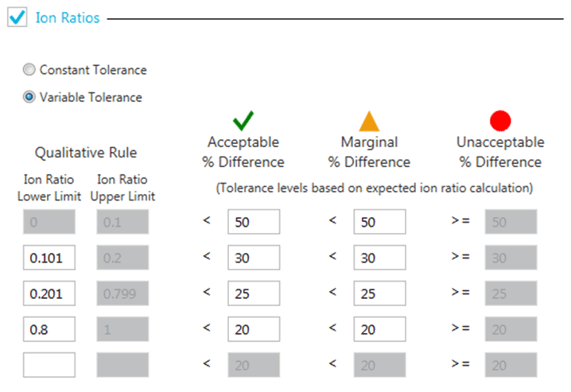Uncheck the Ion Ratios checkbox
The height and width of the screenshot is (392, 571).
[x=17, y=17]
